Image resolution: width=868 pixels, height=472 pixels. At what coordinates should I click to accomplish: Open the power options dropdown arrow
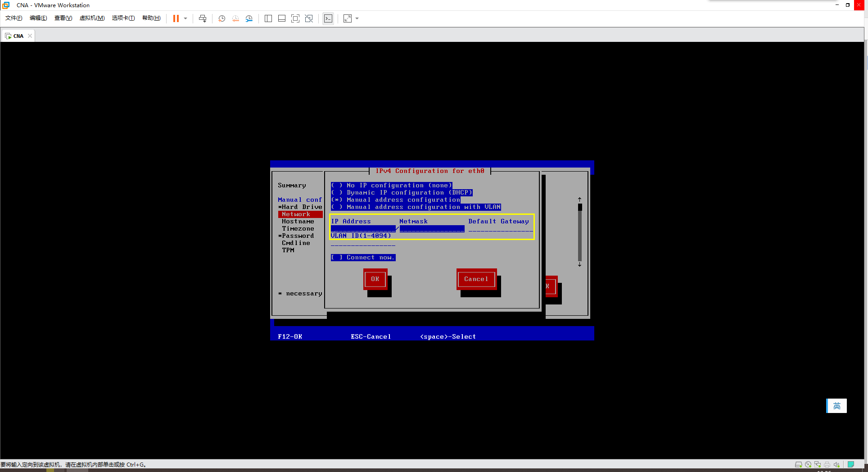click(185, 18)
